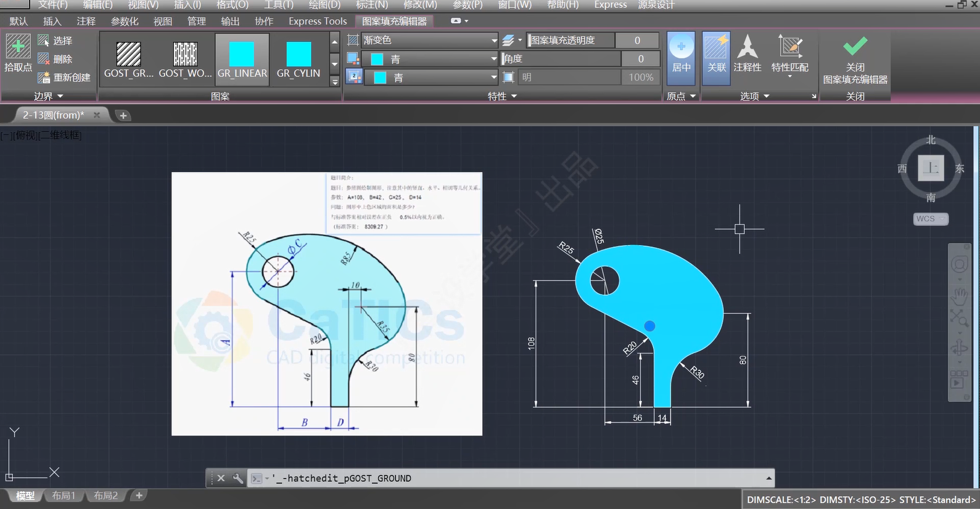Open the 渐变色 hatch type dropdown
Image resolution: width=980 pixels, height=509 pixels.
(x=494, y=41)
